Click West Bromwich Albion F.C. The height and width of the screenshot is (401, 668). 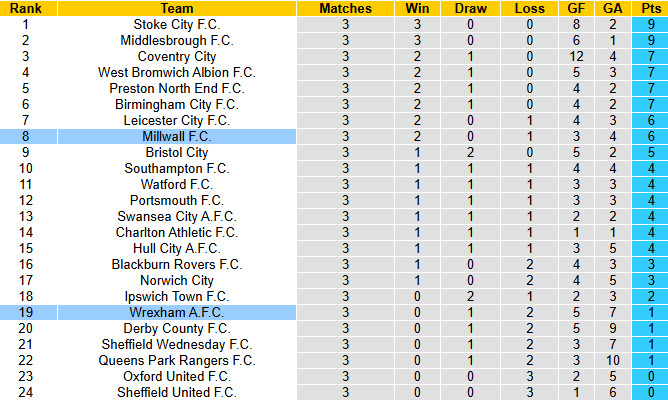tap(177, 72)
